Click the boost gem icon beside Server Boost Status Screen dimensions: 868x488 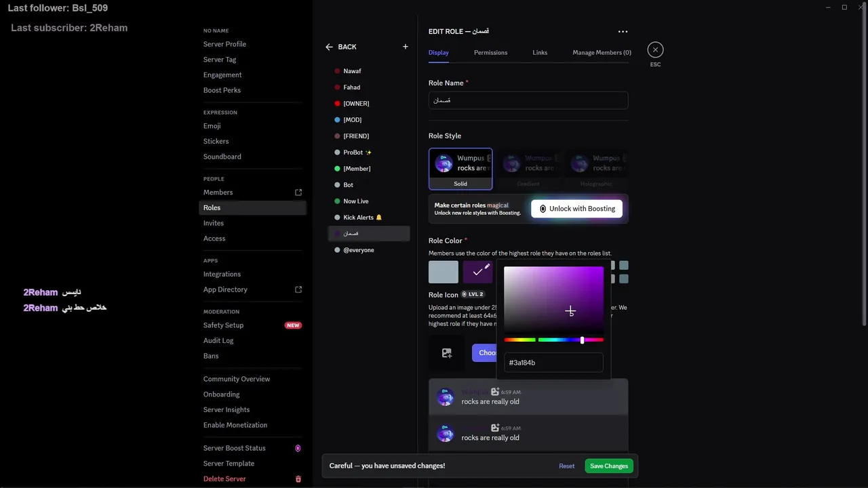[298, 448]
